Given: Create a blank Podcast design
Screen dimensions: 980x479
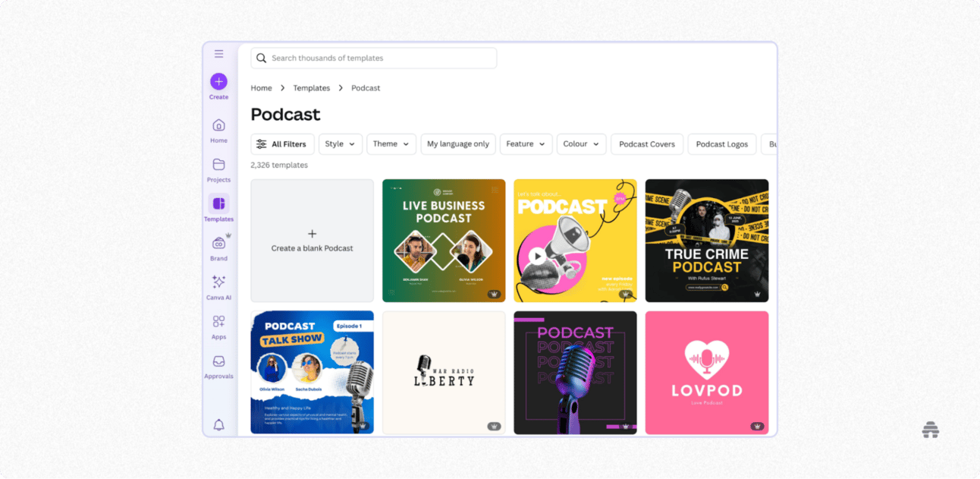Looking at the screenshot, I should point(313,241).
